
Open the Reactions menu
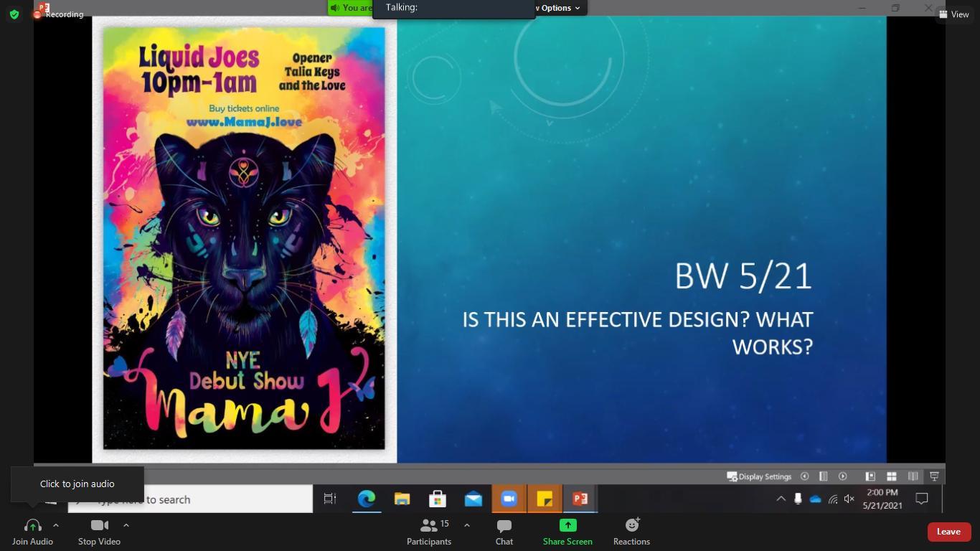coord(631,532)
